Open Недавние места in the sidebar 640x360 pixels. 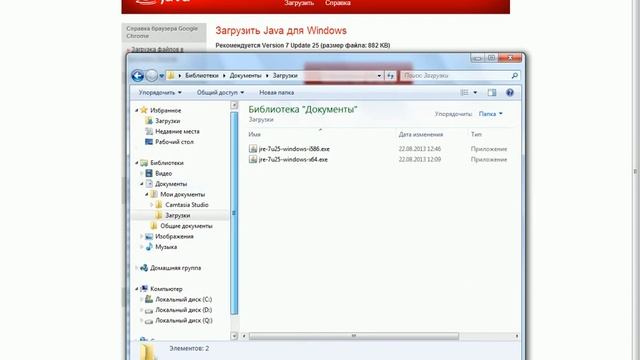(x=177, y=131)
